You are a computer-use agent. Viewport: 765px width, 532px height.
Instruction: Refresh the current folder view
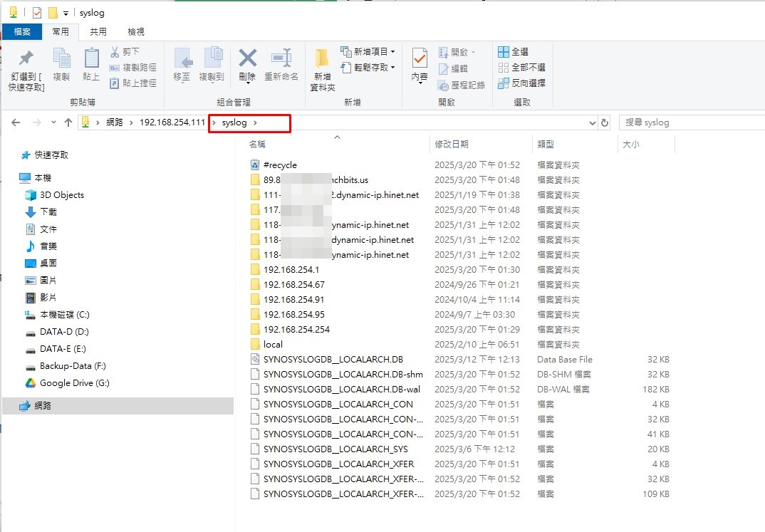click(x=605, y=122)
